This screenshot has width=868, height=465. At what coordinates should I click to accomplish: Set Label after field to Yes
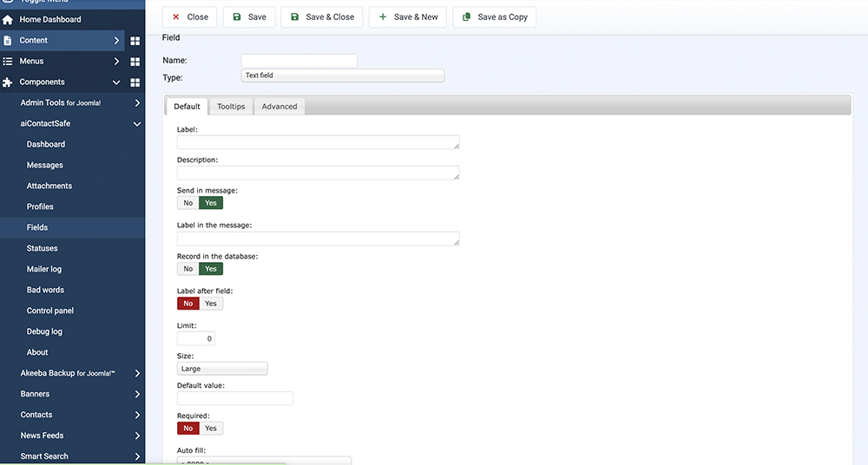[x=211, y=304]
